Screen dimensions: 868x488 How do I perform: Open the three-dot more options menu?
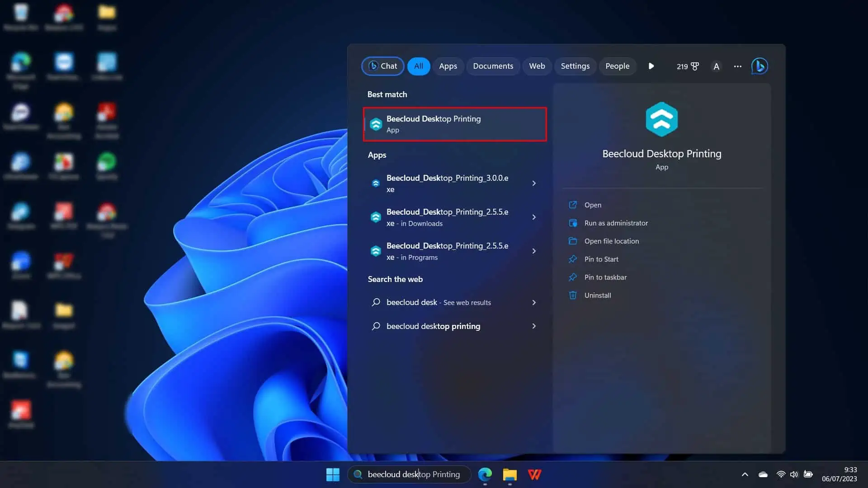click(x=738, y=66)
